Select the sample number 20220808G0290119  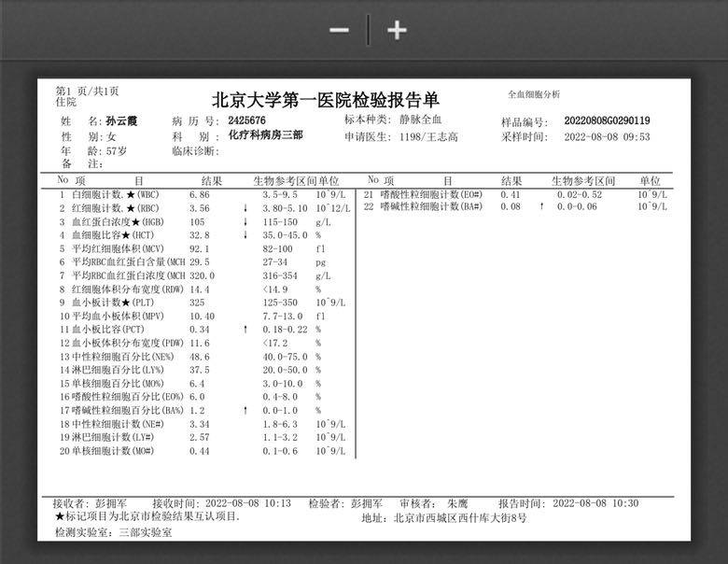607,120
